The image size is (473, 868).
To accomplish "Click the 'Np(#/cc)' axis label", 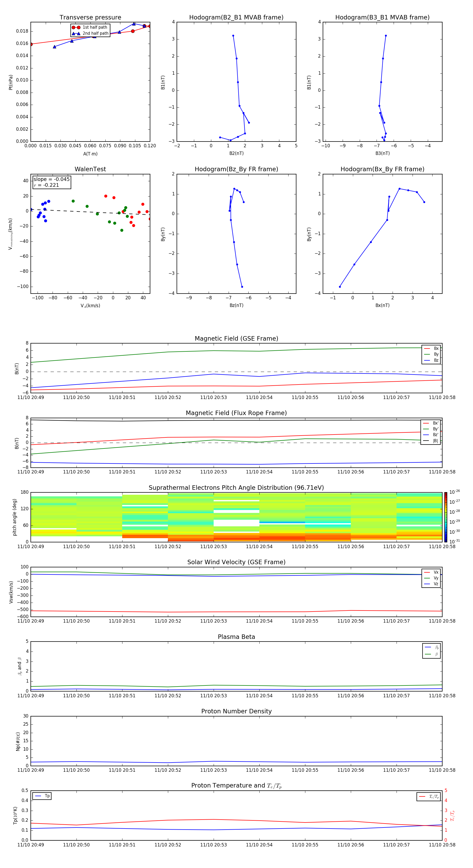I will [18, 741].
